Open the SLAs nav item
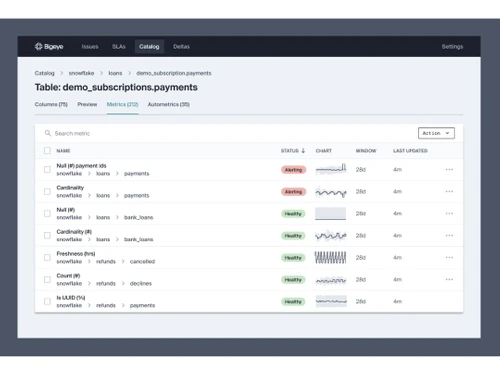This screenshot has height=375, width=500. [x=119, y=47]
